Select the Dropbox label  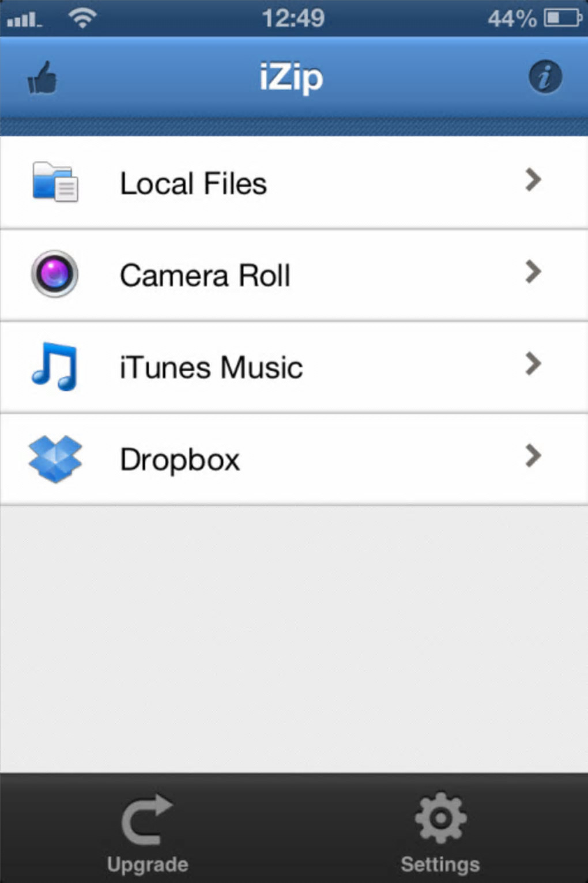tap(180, 460)
